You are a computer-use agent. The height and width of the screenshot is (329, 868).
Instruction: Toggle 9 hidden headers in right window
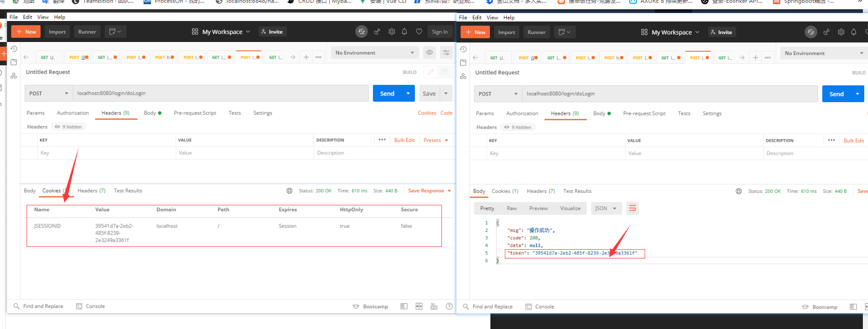pos(517,127)
